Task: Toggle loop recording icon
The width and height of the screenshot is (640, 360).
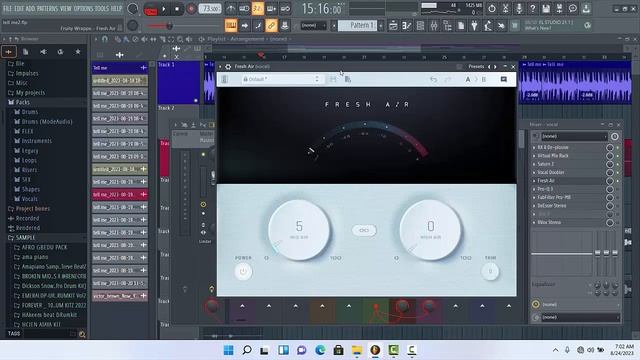Action: coord(285,8)
